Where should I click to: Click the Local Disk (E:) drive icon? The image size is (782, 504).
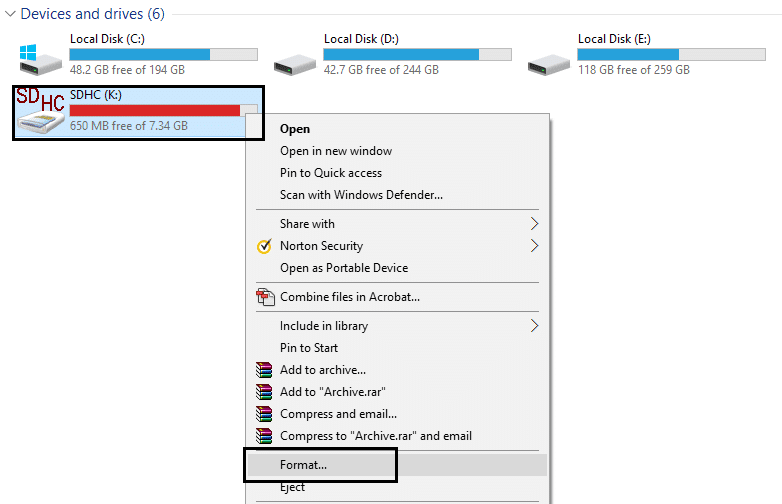pyautogui.click(x=550, y=58)
